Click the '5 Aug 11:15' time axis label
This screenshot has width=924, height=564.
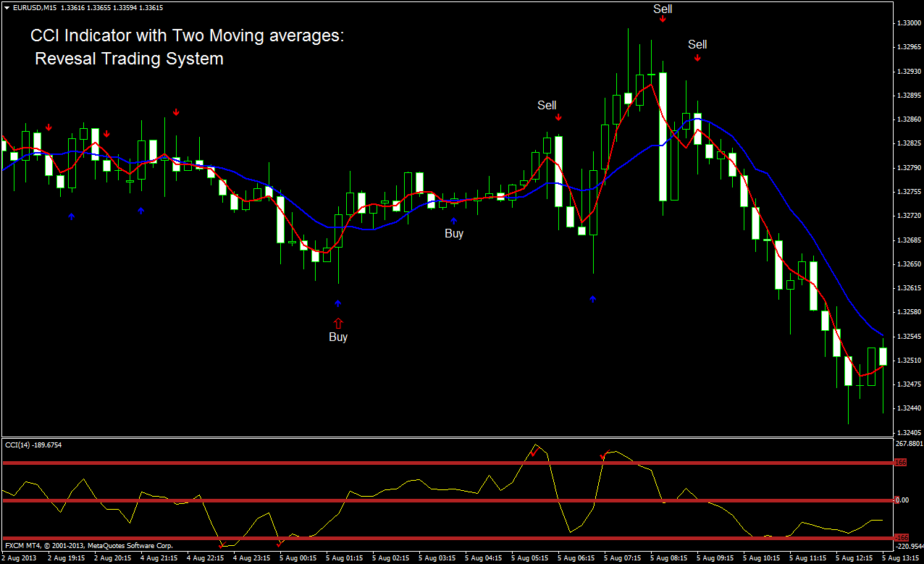pos(809,559)
